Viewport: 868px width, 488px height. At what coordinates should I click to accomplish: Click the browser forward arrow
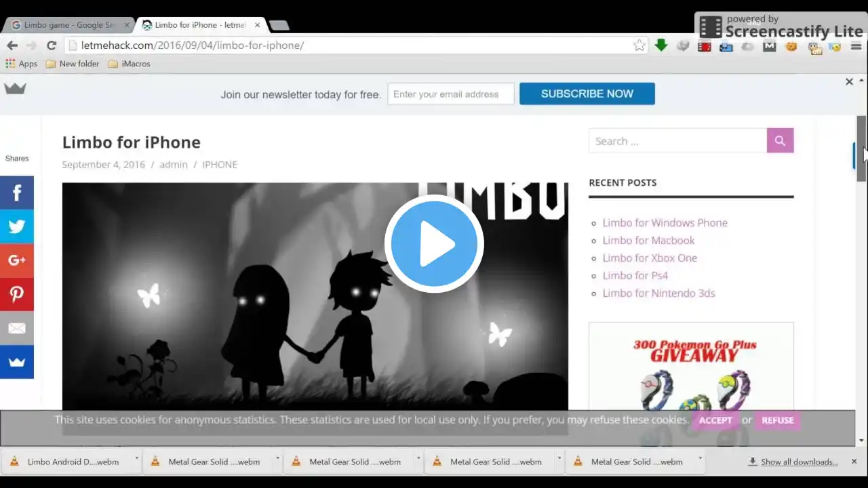pyautogui.click(x=31, y=45)
